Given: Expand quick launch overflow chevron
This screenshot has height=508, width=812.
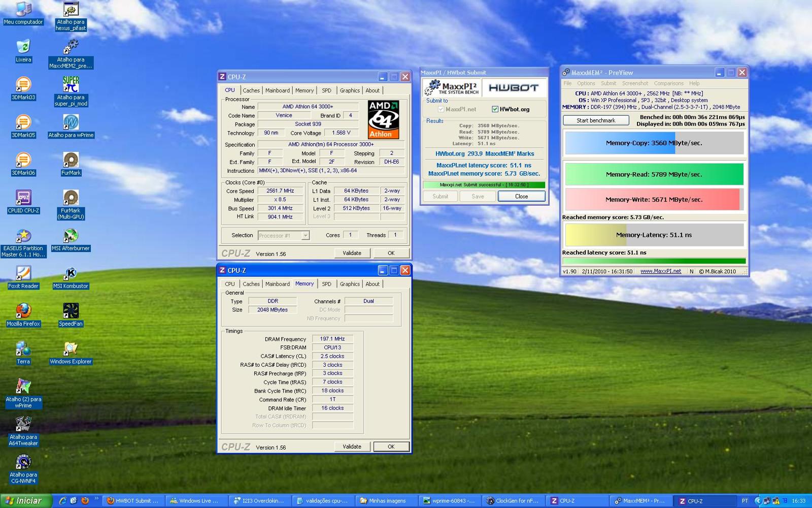Looking at the screenshot, I should point(96,499).
